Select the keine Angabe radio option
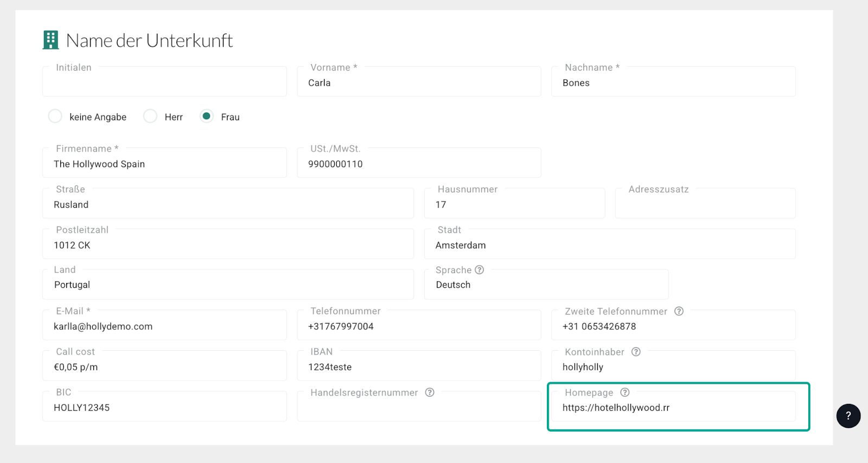Viewport: 868px width, 463px height. coord(55,116)
